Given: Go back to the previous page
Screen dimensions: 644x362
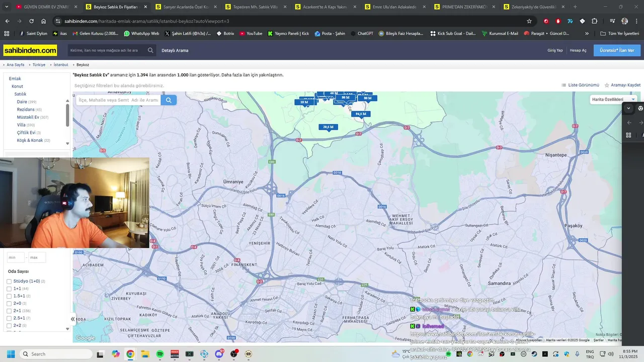Looking at the screenshot, I should click(7, 21).
